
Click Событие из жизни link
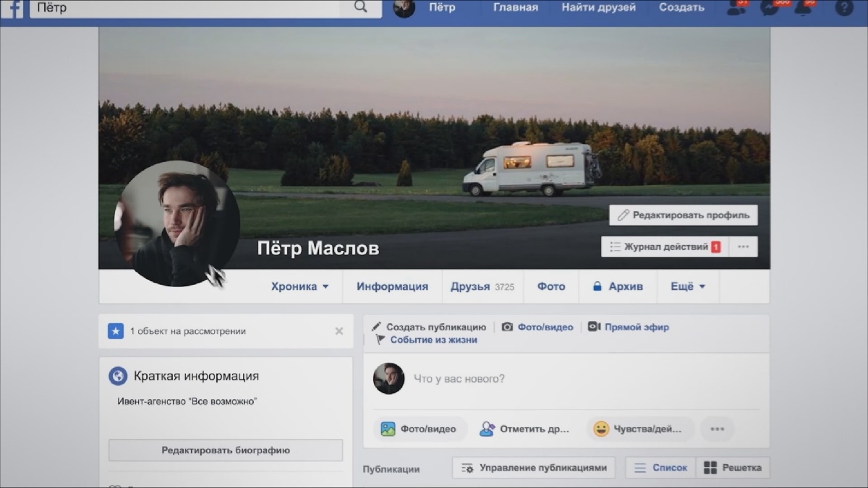tap(426, 340)
